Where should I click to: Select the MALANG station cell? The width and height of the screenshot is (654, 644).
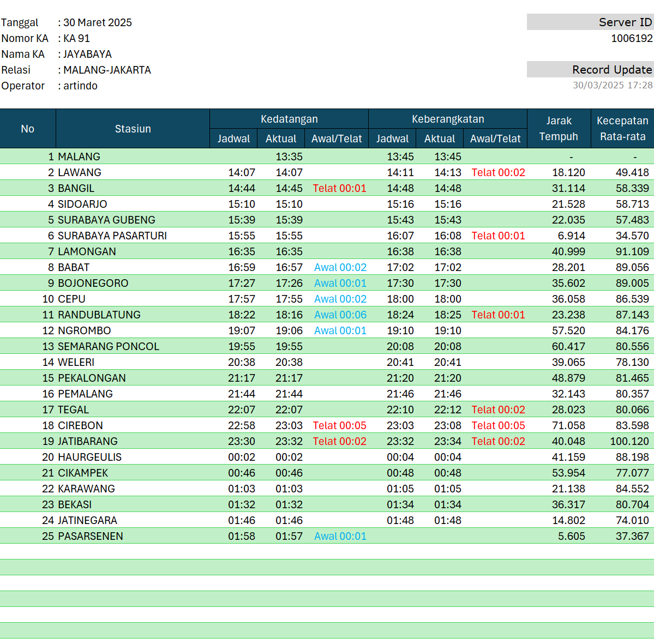click(x=79, y=157)
